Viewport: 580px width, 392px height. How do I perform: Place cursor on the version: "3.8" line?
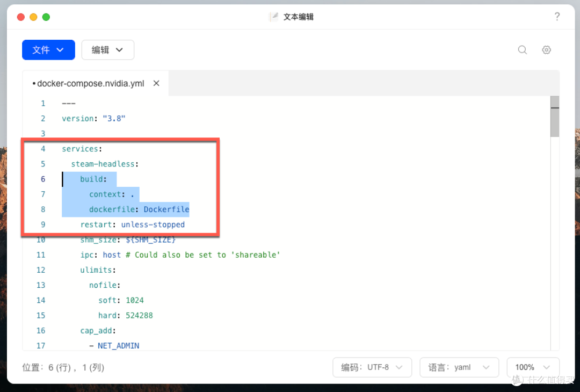pyautogui.click(x=94, y=118)
